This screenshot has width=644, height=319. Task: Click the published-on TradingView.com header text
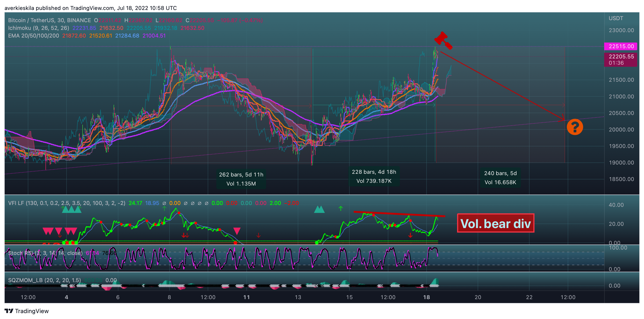pyautogui.click(x=91, y=8)
